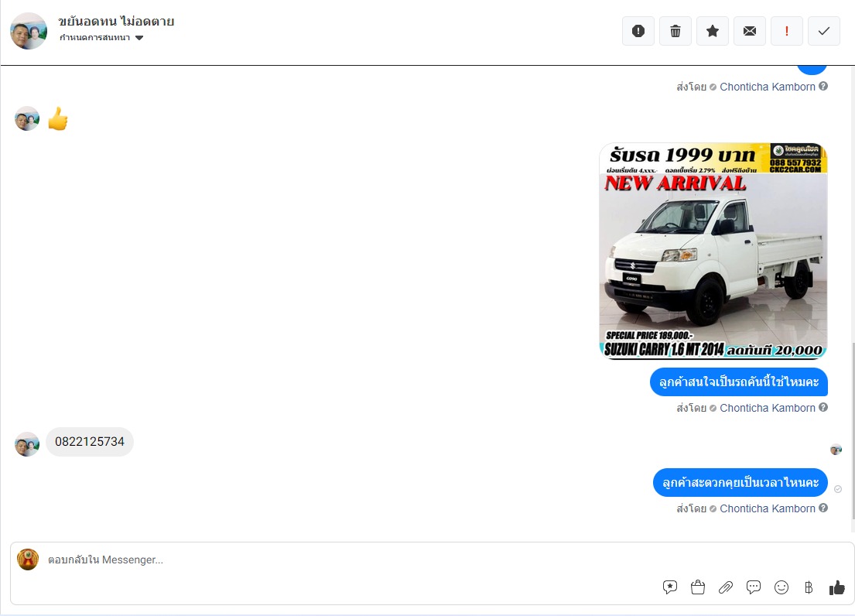855x616 pixels.
Task: Open Chonticha Kamborn link under top message
Action: [x=768, y=87]
